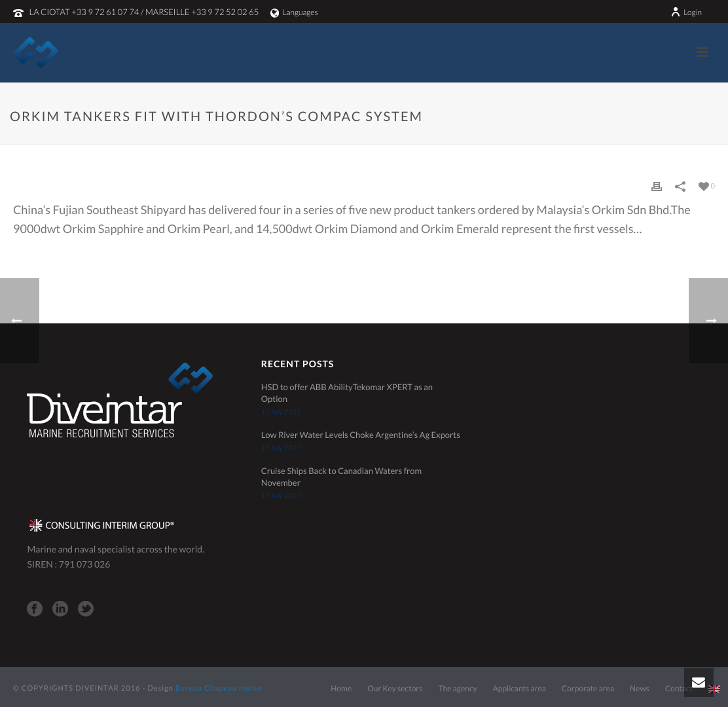This screenshot has width=728, height=707.
Task: Click 'Marine and naval specialist across the world.'
Action: coord(116,549)
